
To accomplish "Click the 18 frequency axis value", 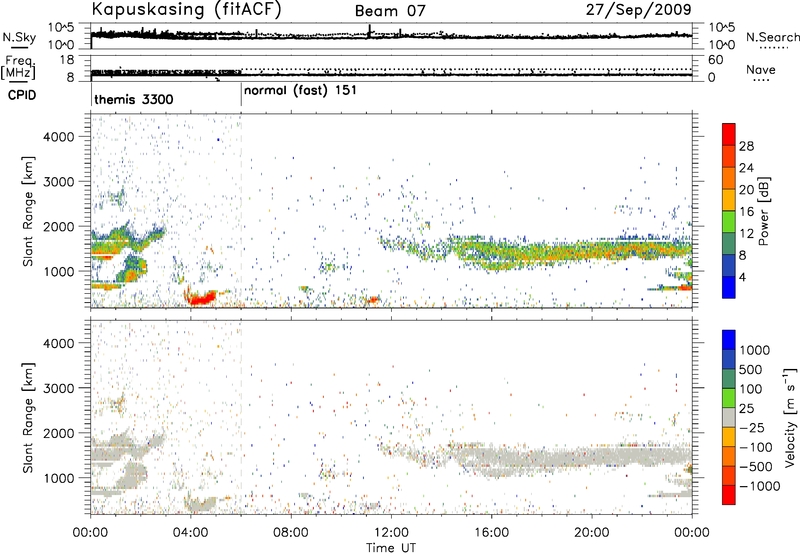I will pyautogui.click(x=67, y=60).
